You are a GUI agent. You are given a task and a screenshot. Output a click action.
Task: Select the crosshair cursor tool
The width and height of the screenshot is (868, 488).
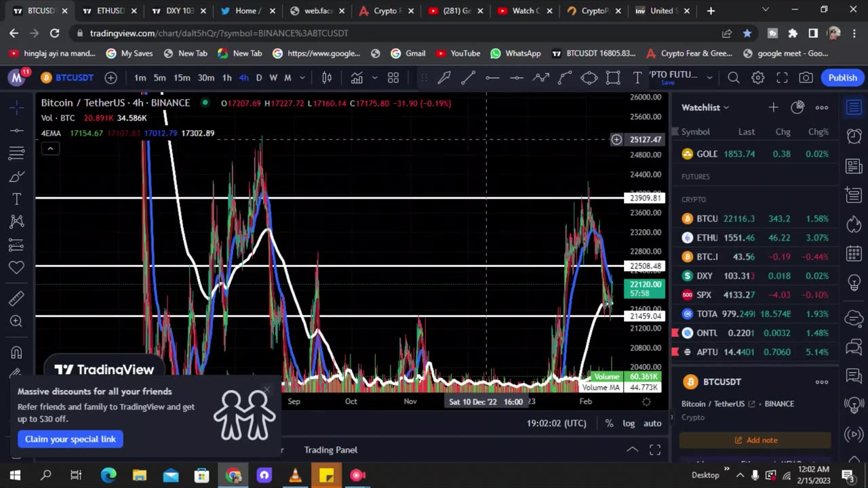(x=17, y=107)
